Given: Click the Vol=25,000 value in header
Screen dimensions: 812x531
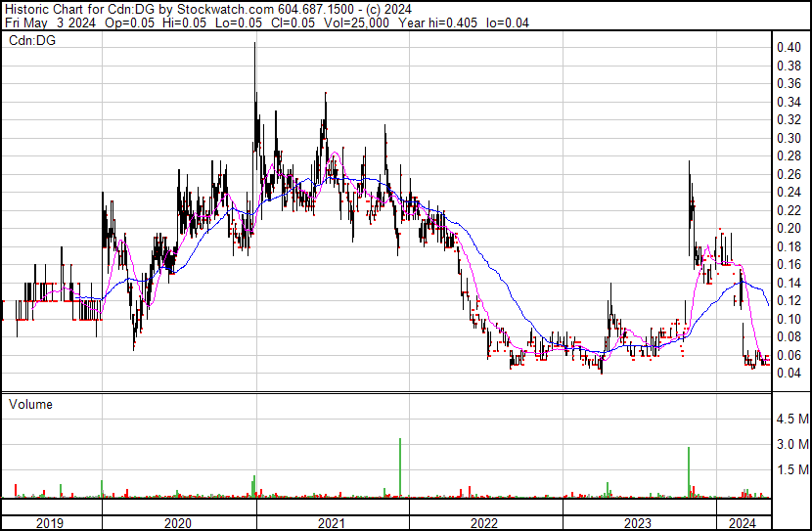Looking at the screenshot, I should [356, 22].
